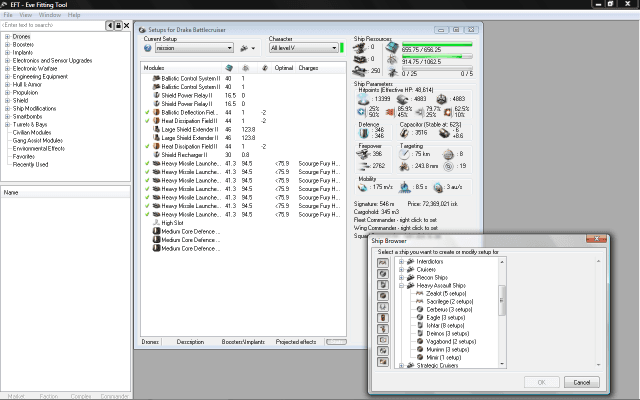This screenshot has width=640, height=400.
Task: Click the explosive resistance icon beside 62.5%
Action: click(x=448, y=111)
